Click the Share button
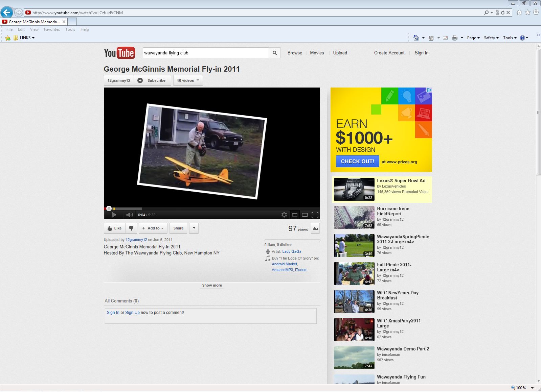This screenshot has width=541, height=392. 178,228
